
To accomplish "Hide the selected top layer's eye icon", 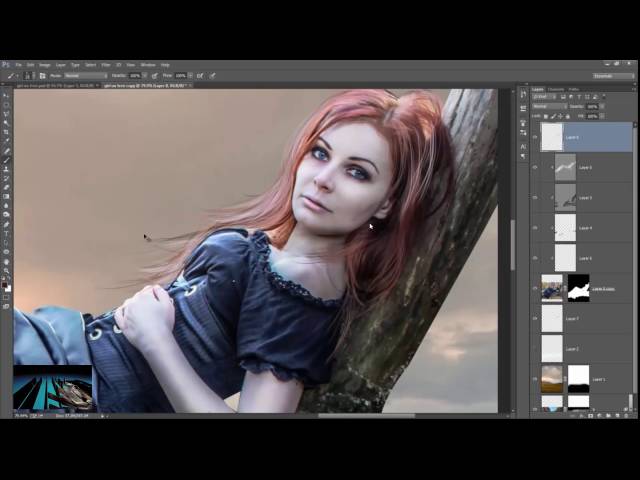I will [x=535, y=137].
